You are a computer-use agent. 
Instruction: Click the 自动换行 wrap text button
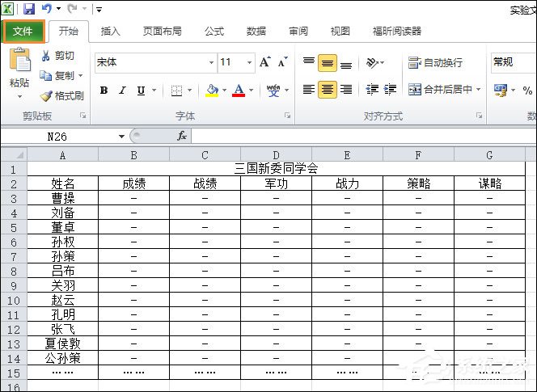tap(436, 62)
